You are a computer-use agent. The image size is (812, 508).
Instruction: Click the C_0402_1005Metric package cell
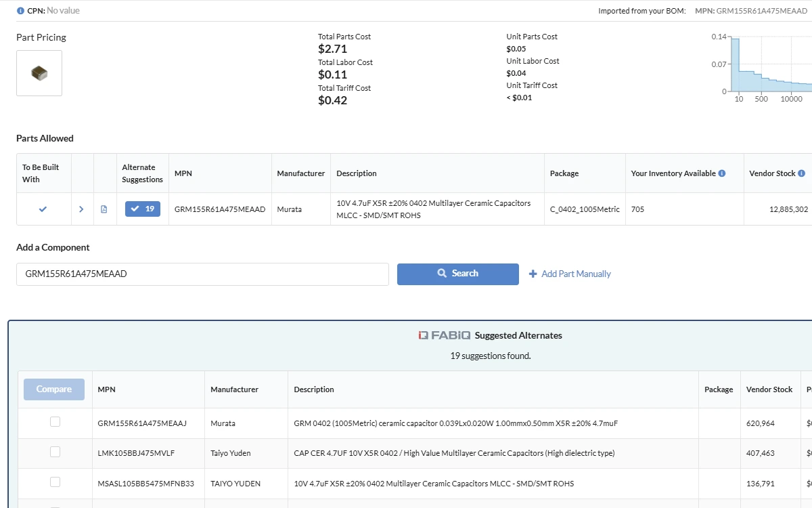(585, 209)
